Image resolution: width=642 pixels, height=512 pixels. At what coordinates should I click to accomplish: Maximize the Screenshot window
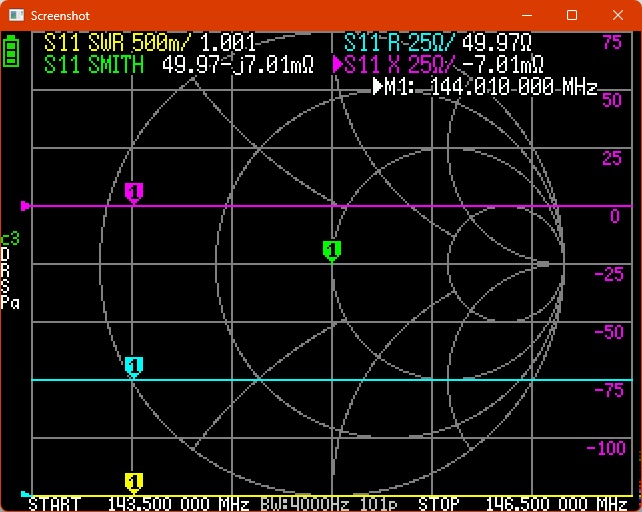coord(572,16)
